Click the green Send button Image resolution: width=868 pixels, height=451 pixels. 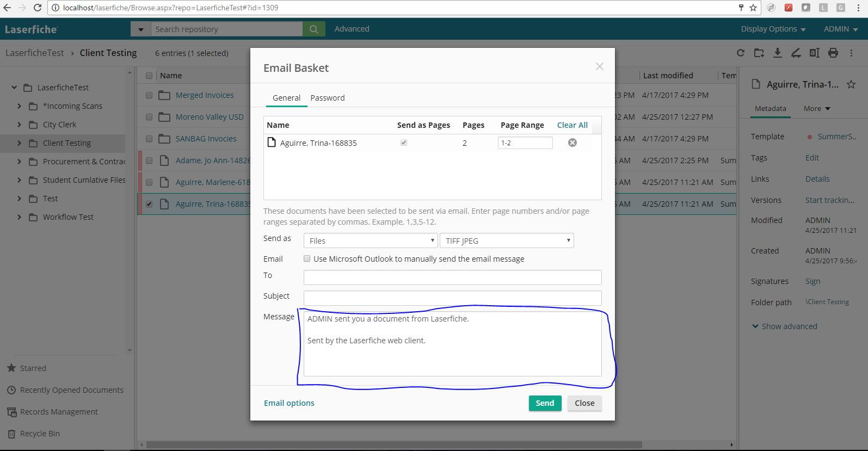point(545,403)
